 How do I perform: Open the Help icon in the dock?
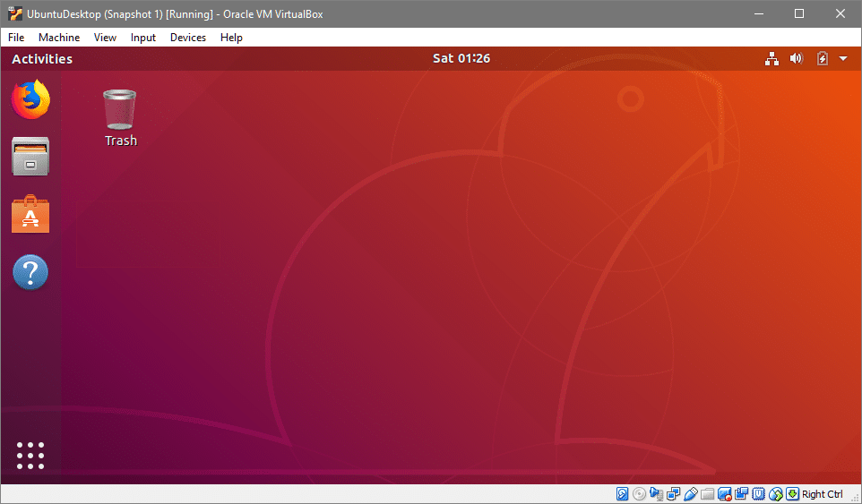pyautogui.click(x=30, y=272)
